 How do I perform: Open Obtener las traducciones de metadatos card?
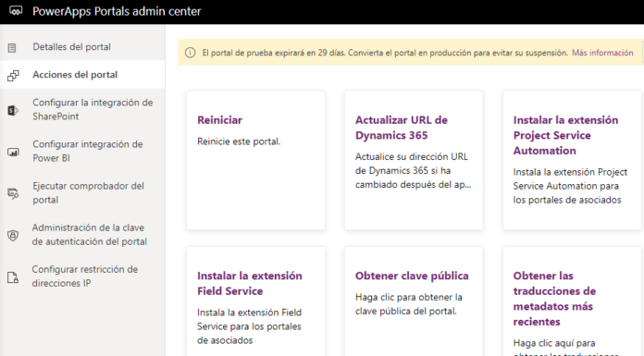572,301
